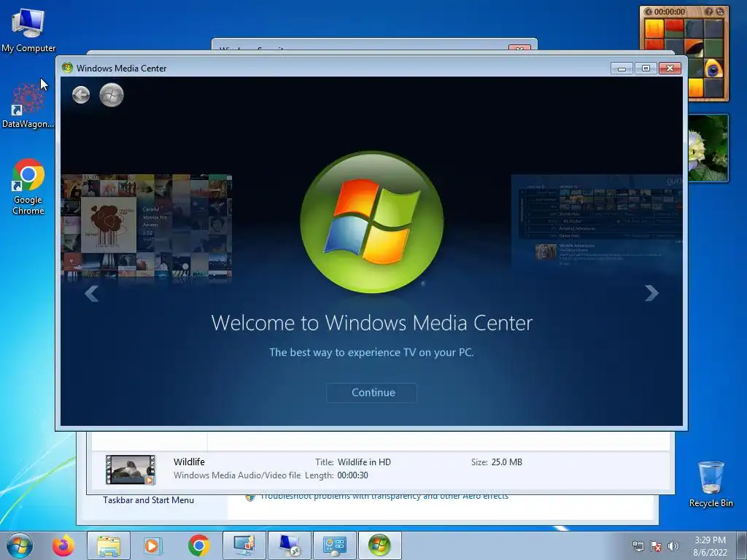
Task: Click the green Media Center start orb button
Action: click(112, 95)
